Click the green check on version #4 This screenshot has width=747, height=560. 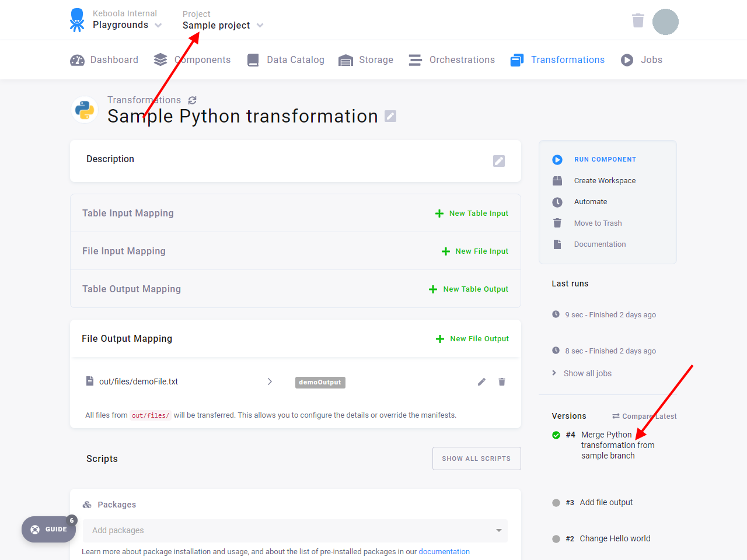coord(556,435)
